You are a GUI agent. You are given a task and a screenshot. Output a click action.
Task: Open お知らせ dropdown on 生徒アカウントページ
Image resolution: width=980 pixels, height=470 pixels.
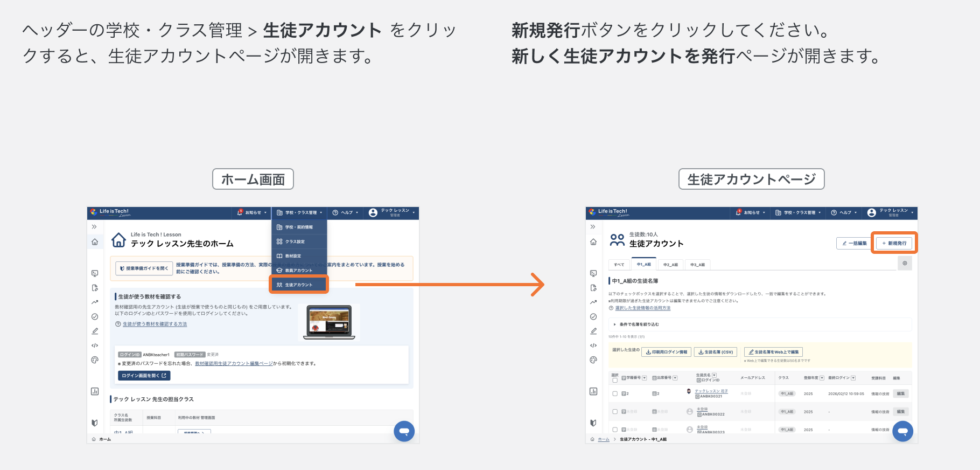point(751,213)
